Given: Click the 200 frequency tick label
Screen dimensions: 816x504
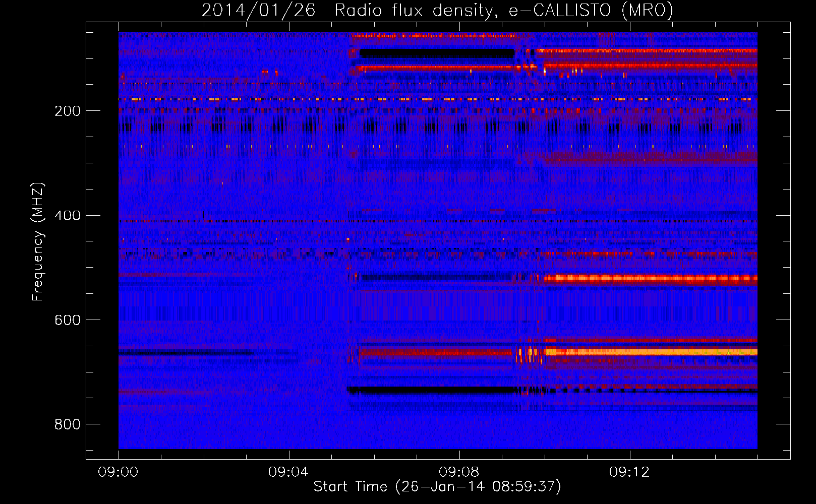Looking at the screenshot, I should coord(68,111).
